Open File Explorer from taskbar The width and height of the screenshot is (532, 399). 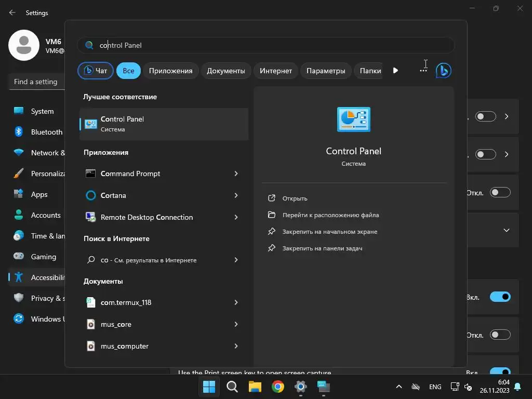coord(255,387)
